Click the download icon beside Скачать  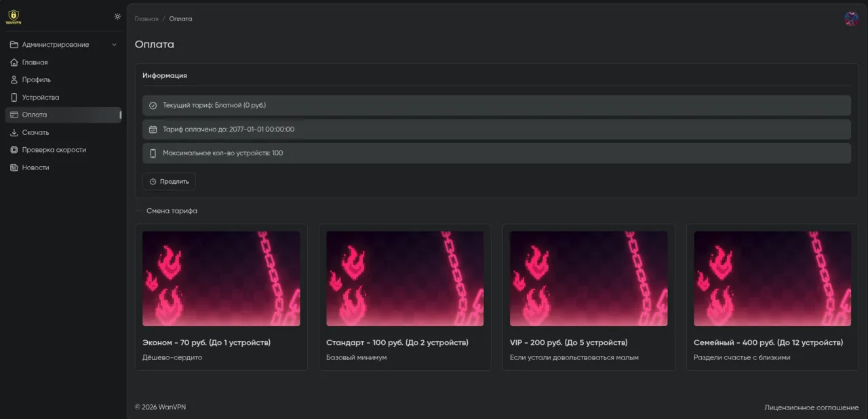pos(14,132)
